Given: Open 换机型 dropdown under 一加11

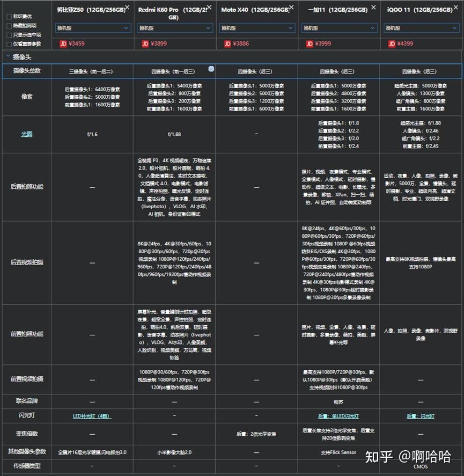Looking at the screenshot, I should pos(339,28).
